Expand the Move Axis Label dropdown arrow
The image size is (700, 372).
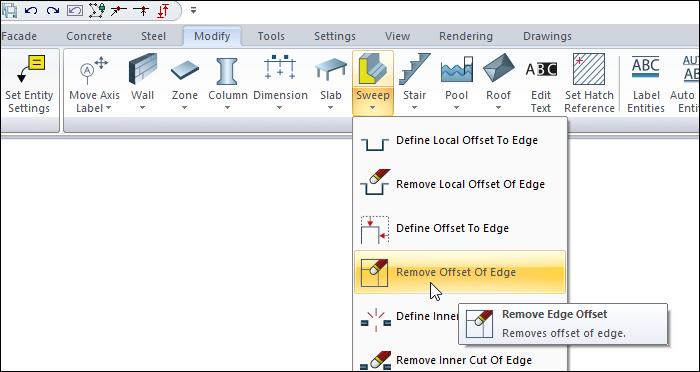(x=108, y=109)
